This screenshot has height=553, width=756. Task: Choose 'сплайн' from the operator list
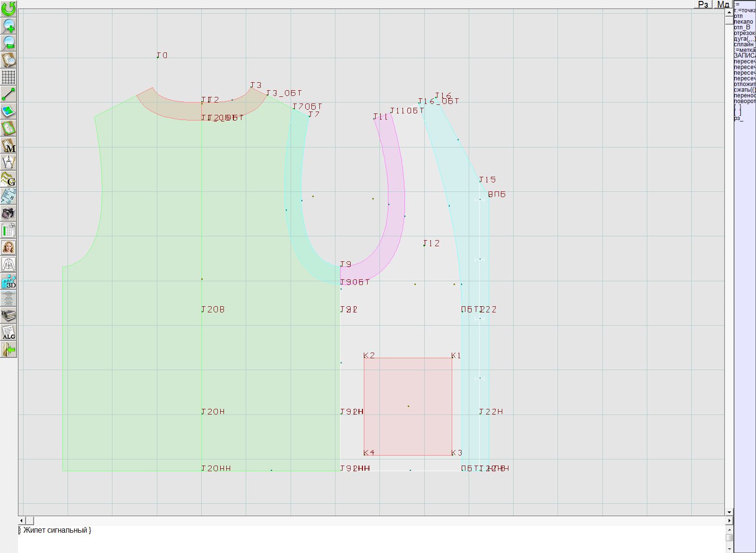click(x=744, y=44)
